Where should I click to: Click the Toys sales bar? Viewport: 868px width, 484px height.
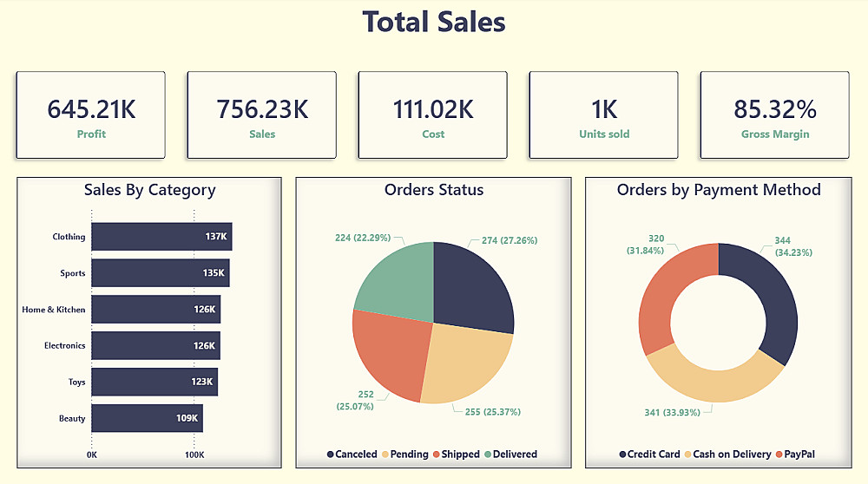154,382
